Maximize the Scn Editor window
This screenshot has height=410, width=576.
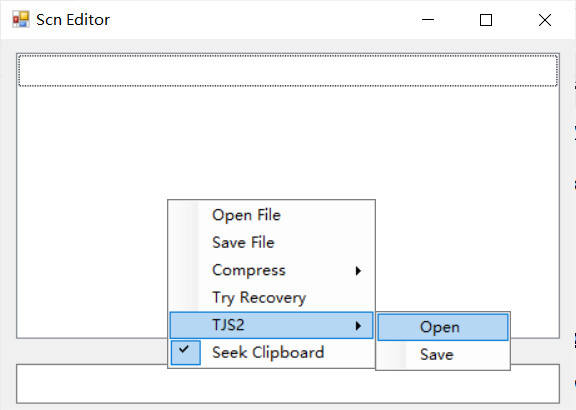(x=486, y=19)
